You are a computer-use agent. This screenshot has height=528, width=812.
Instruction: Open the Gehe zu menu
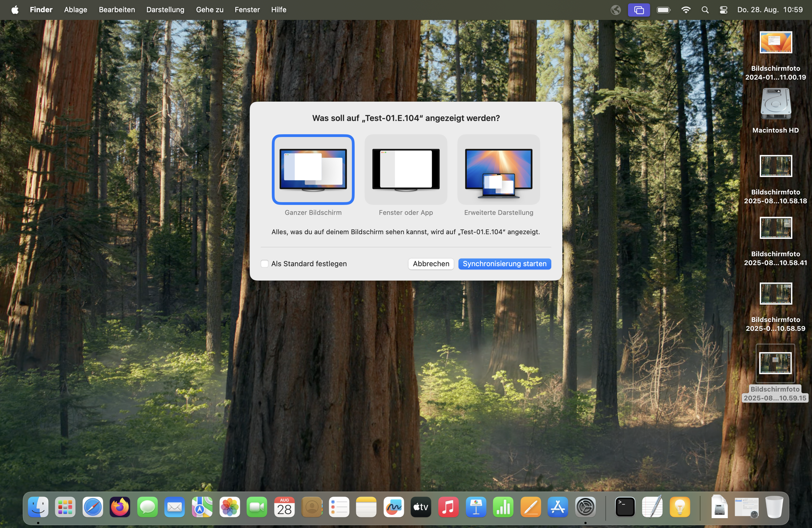[209, 10]
